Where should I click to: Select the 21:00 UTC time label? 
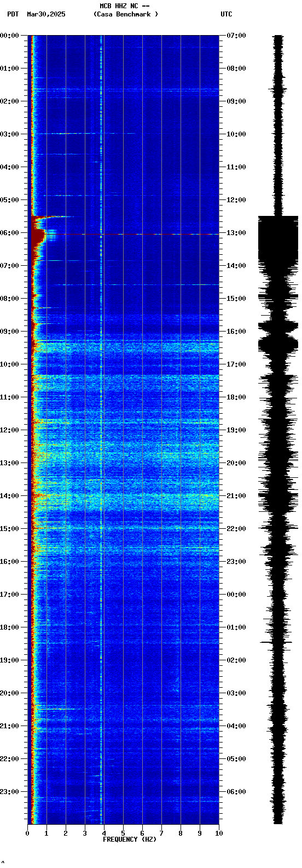(236, 496)
